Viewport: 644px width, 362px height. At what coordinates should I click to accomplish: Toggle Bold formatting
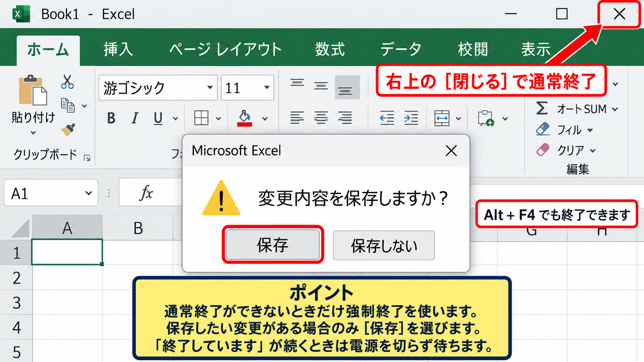click(x=111, y=118)
